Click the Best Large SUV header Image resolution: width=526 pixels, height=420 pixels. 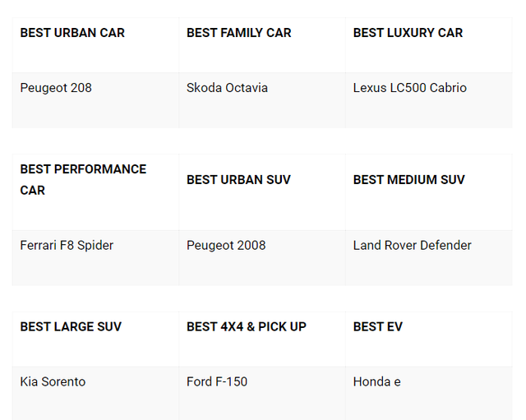[71, 326]
